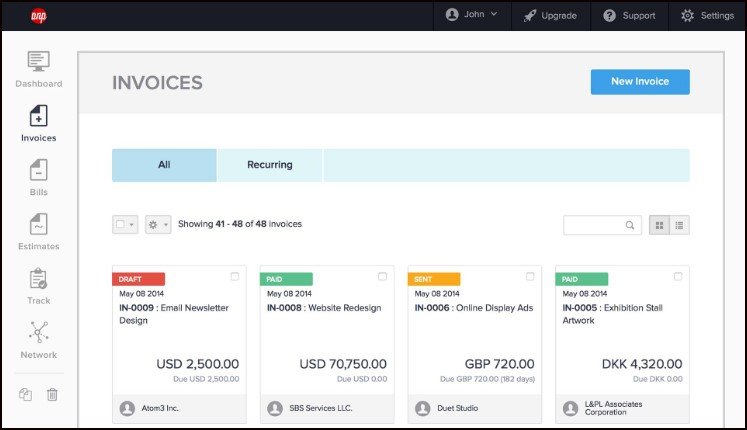Switch to grid view layout
This screenshot has width=747, height=430.
pos(660,225)
